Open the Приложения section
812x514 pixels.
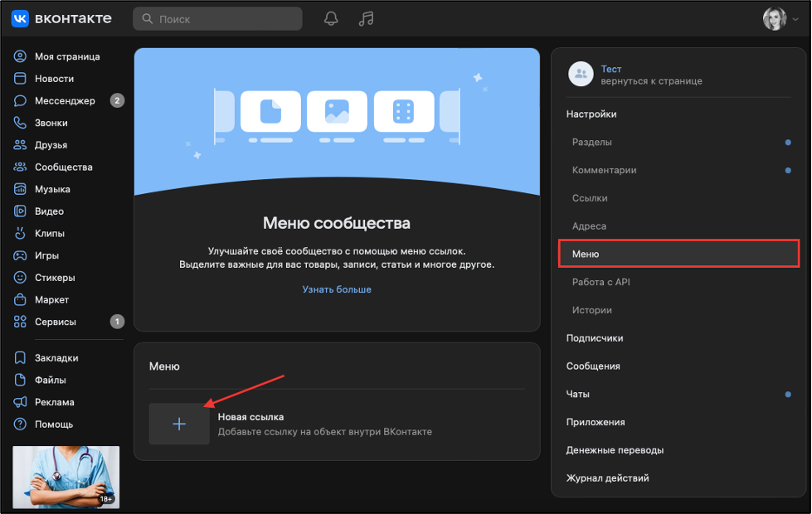(596, 422)
